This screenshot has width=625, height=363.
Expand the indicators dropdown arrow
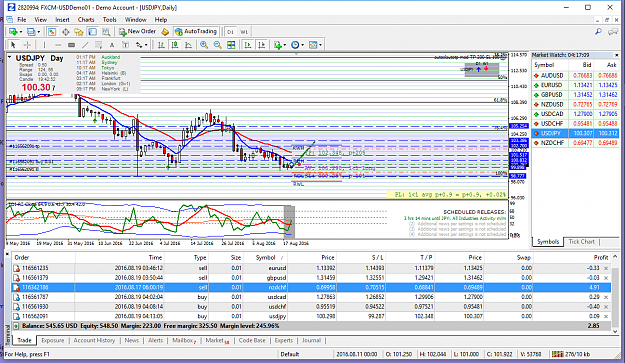tap(285, 45)
